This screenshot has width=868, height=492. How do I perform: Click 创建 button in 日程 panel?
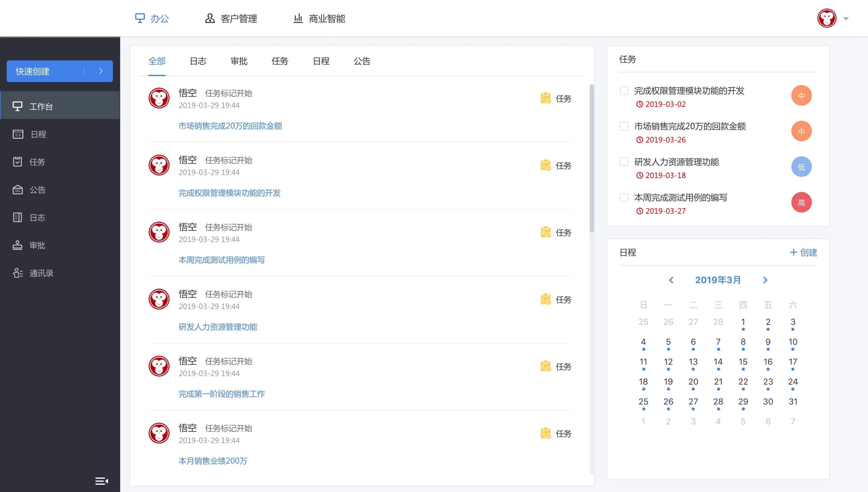pos(804,252)
